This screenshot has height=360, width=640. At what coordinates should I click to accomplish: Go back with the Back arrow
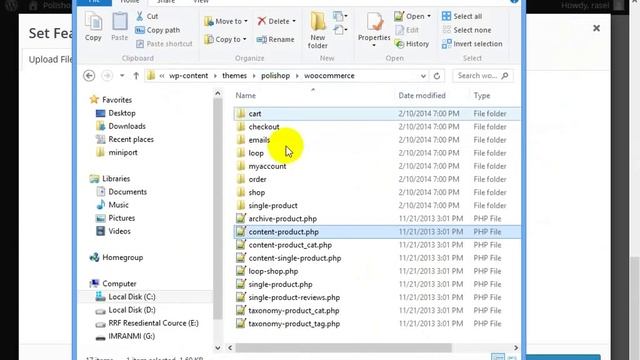pos(89,76)
